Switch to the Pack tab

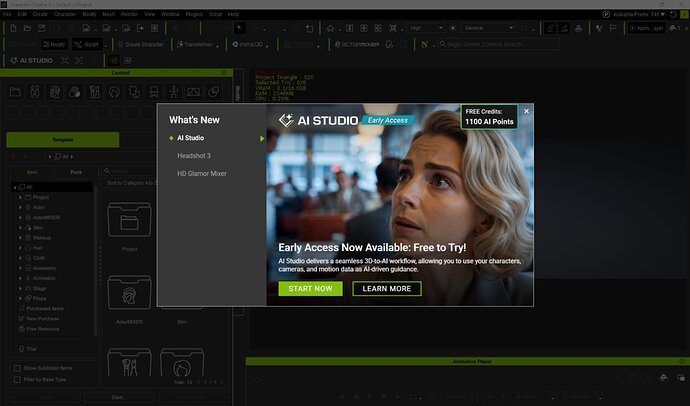76,172
